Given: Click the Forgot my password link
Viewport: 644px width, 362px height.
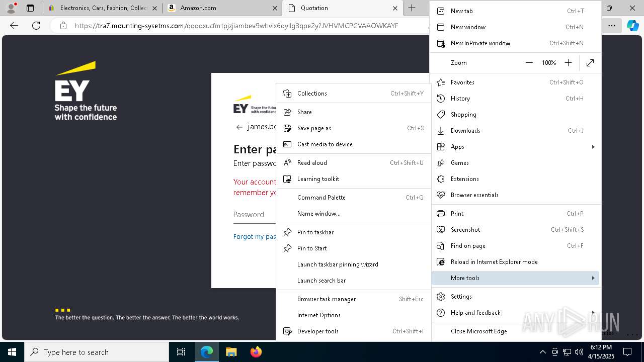Looking at the screenshot, I should tap(255, 236).
